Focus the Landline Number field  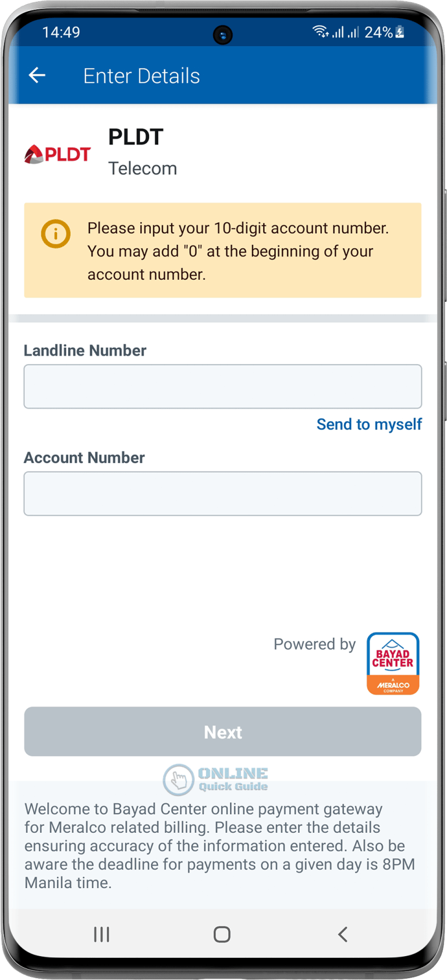(223, 386)
